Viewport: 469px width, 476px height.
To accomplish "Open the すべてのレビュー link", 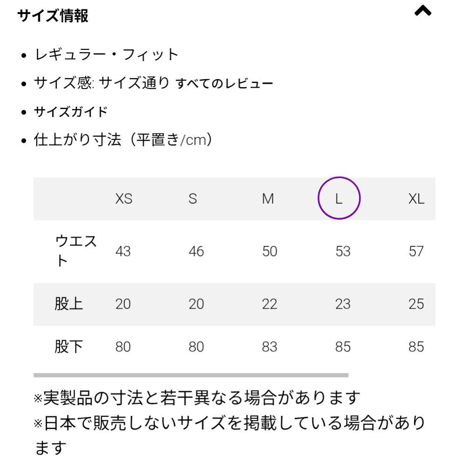I will pyautogui.click(x=224, y=85).
